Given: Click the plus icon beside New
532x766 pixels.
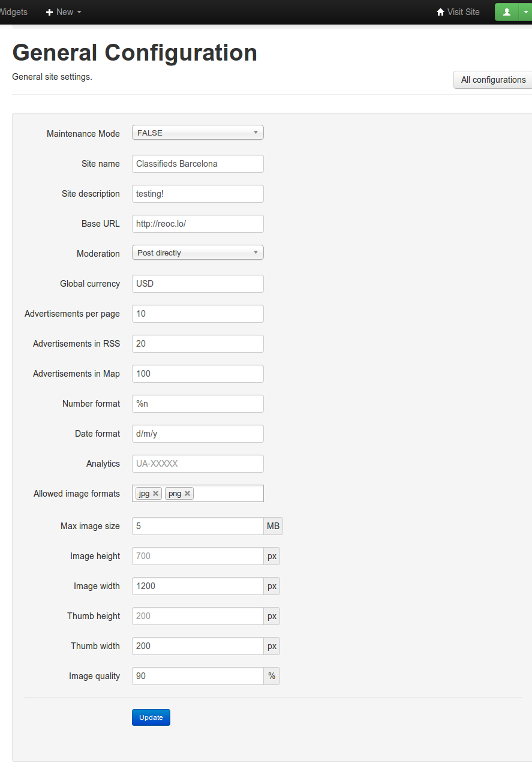Looking at the screenshot, I should pos(50,12).
